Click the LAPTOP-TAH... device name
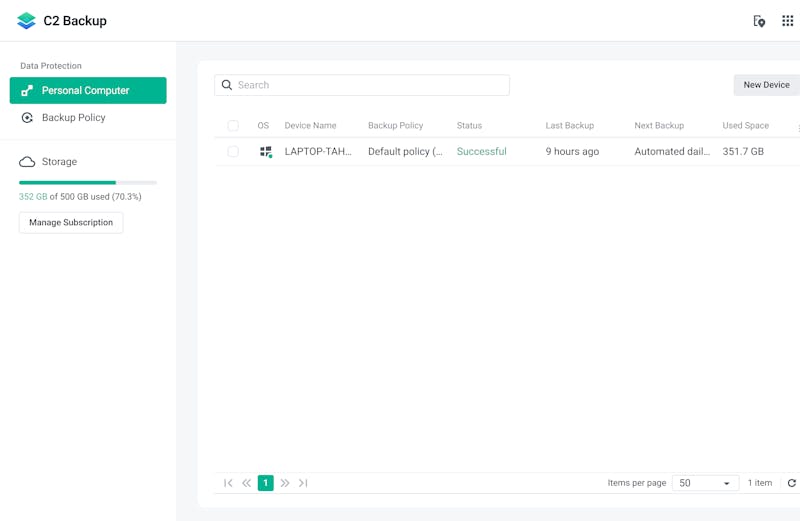800x521 pixels. point(318,152)
